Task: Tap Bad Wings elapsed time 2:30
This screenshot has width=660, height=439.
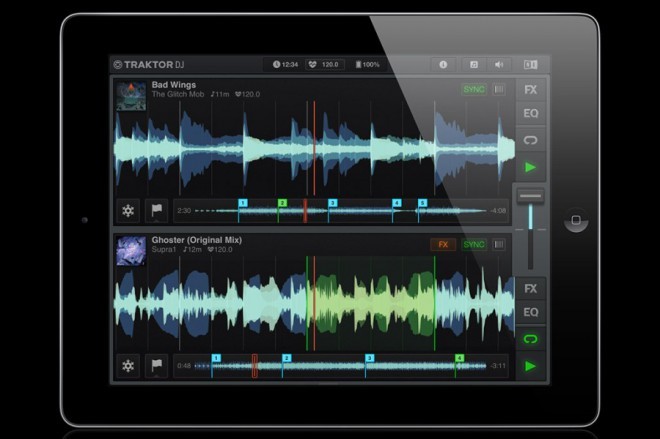Action: 184,210
